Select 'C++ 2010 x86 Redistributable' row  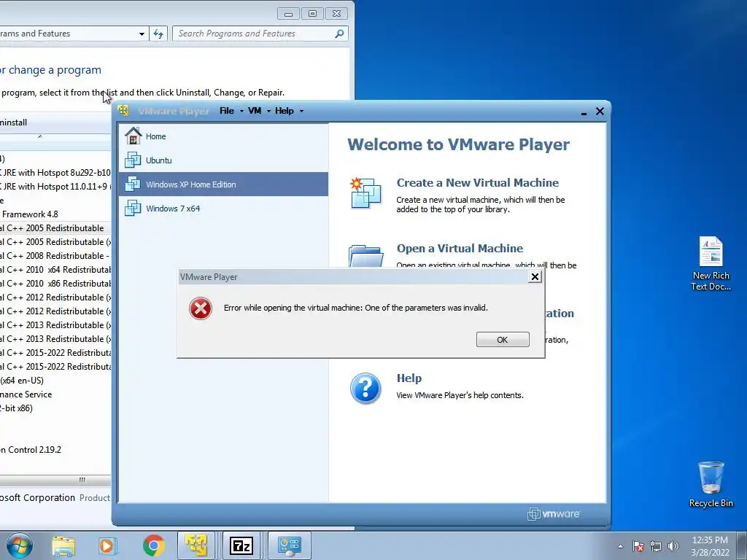55,284
